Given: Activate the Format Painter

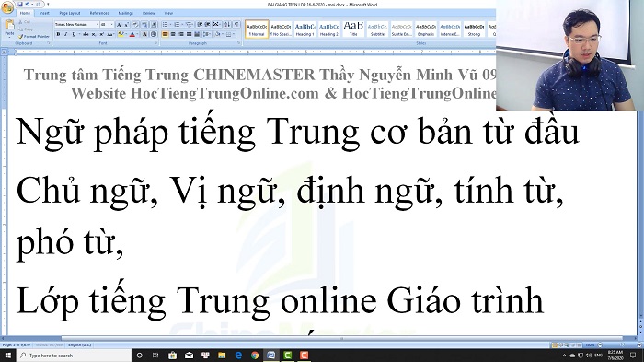Looking at the screenshot, I should [34, 36].
